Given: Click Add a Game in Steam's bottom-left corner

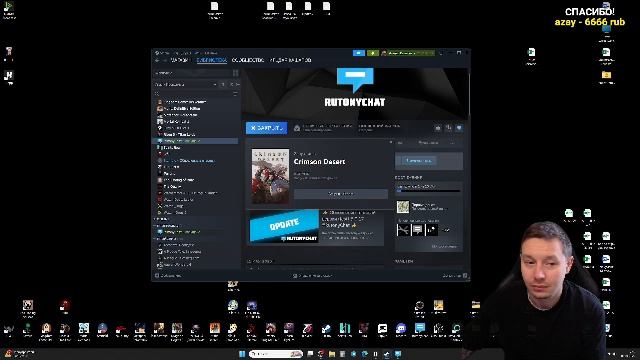Looking at the screenshot, I should pos(168,276).
